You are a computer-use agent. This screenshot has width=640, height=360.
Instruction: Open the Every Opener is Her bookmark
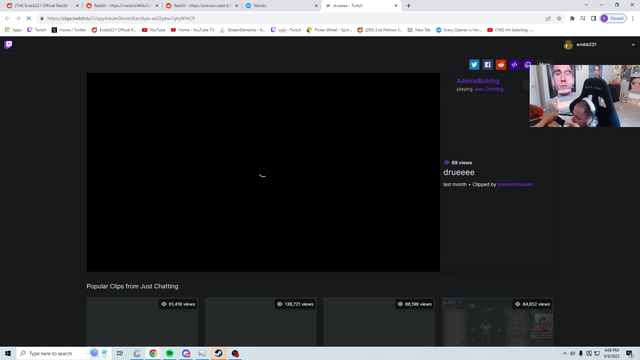[458, 30]
